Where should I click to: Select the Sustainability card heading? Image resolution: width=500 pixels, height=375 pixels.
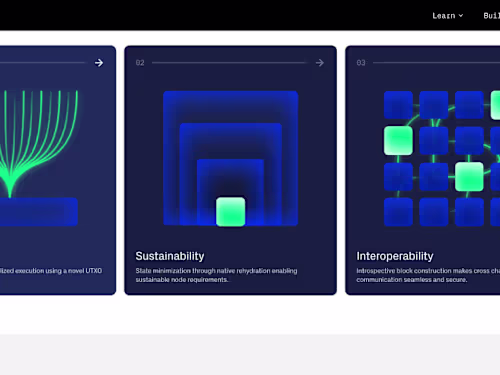170,256
